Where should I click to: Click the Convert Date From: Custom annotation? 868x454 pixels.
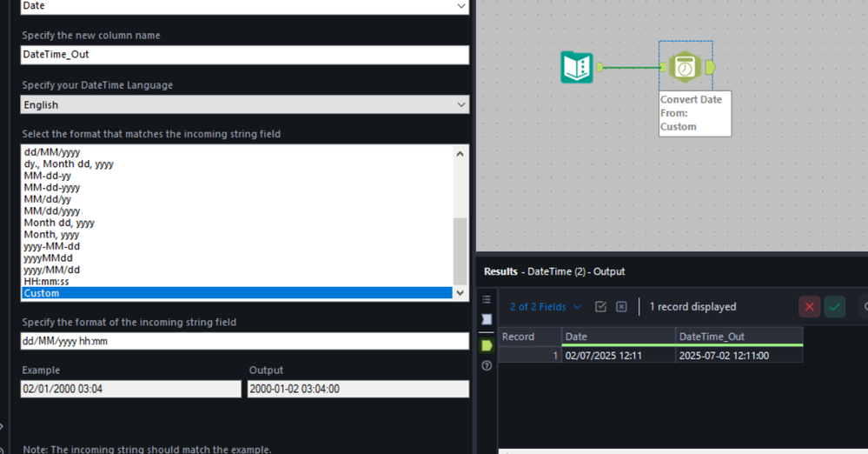(x=695, y=113)
